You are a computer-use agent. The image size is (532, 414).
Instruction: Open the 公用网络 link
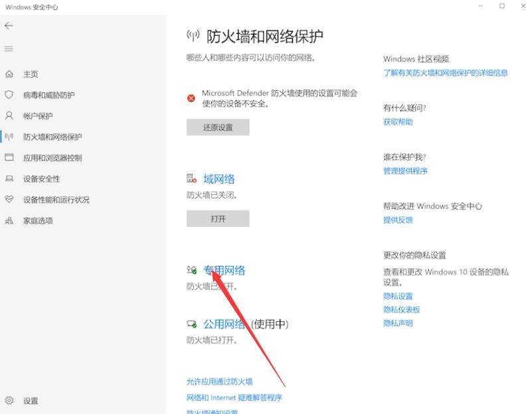click(x=224, y=324)
